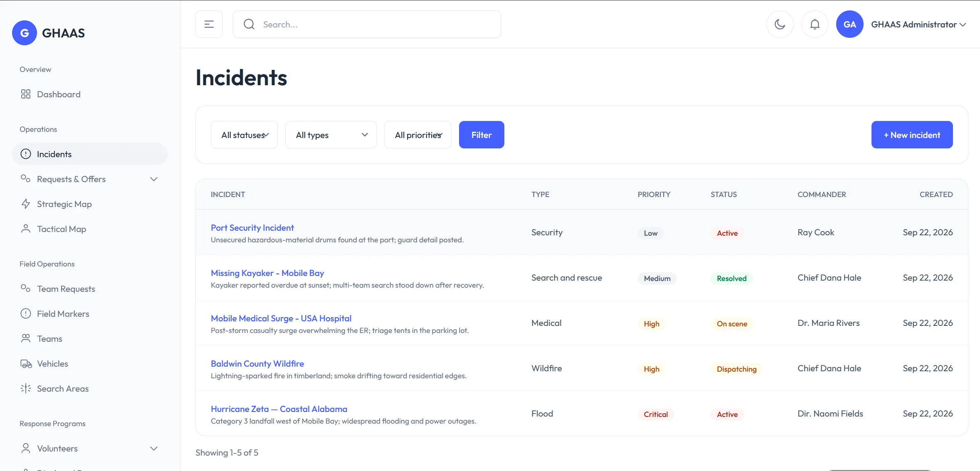Click the Field Markers icon
This screenshot has width=980, height=471.
pos(26,313)
